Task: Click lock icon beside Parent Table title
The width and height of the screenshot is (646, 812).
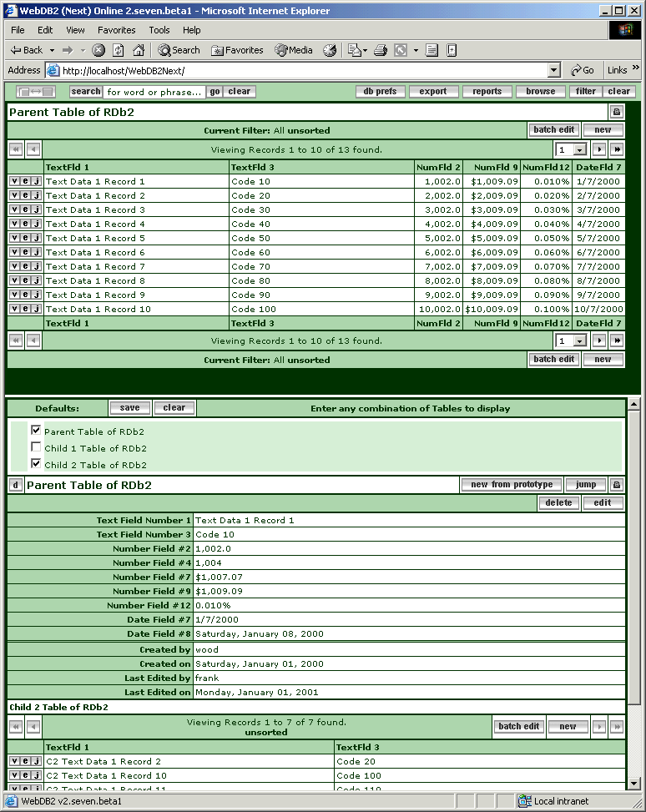Action: pyautogui.click(x=617, y=112)
